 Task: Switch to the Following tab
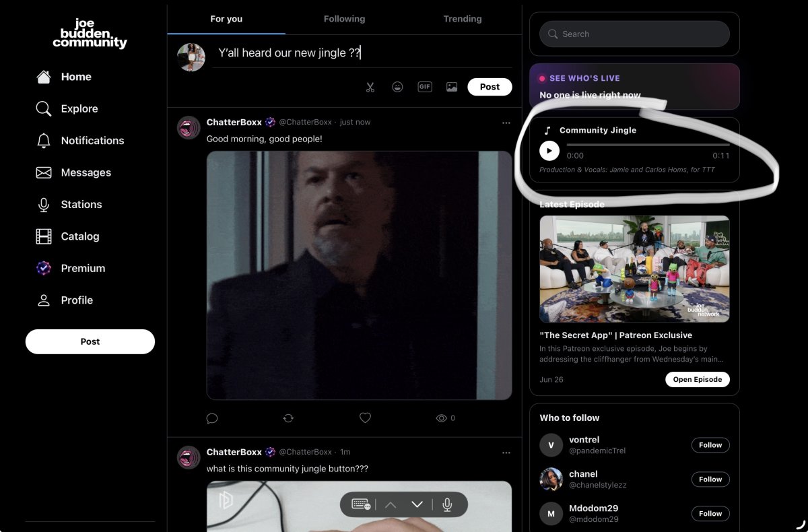click(344, 19)
